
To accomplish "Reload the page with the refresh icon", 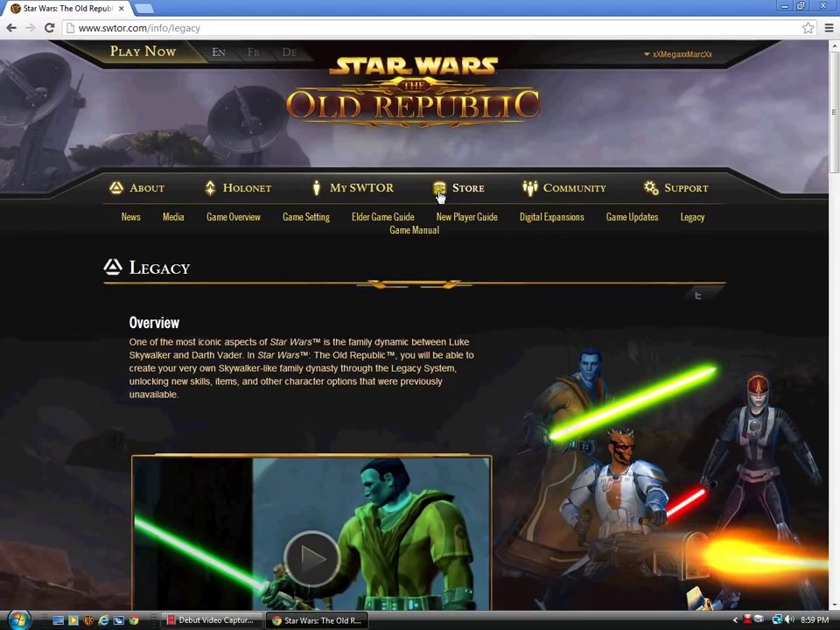I will [x=49, y=28].
